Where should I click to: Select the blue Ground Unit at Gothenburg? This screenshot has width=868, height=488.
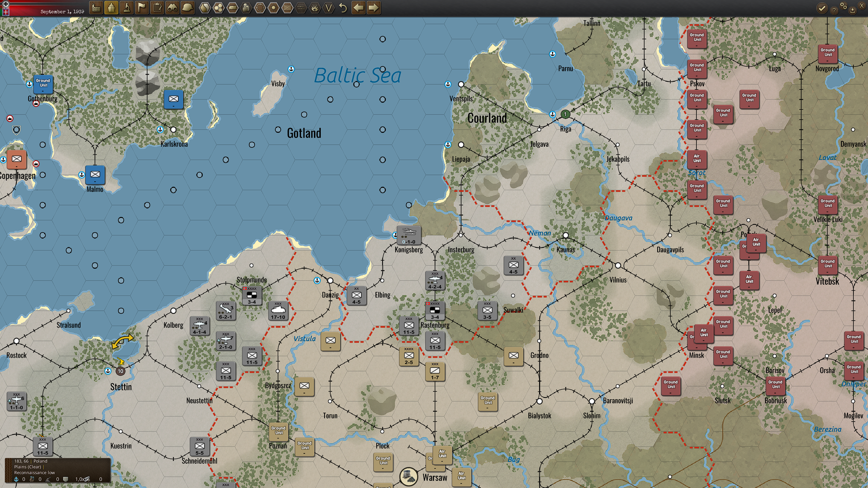[43, 84]
